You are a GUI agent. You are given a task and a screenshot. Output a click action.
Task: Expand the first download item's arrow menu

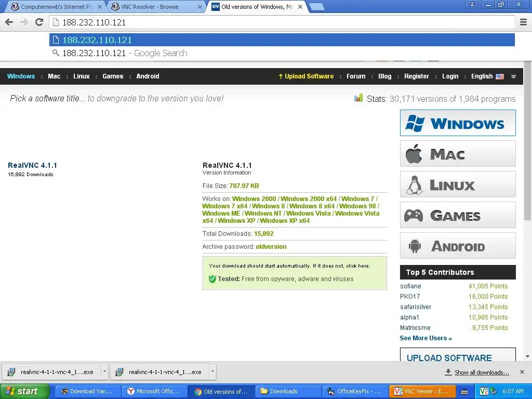coord(104,371)
